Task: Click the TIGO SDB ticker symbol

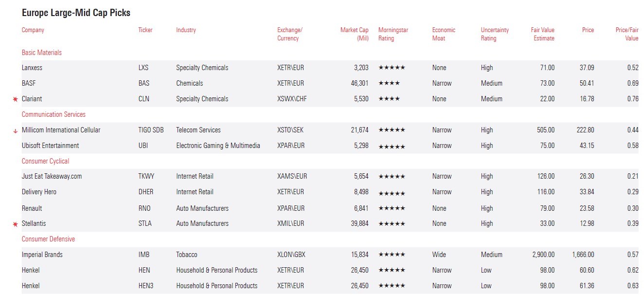Action: (151, 130)
